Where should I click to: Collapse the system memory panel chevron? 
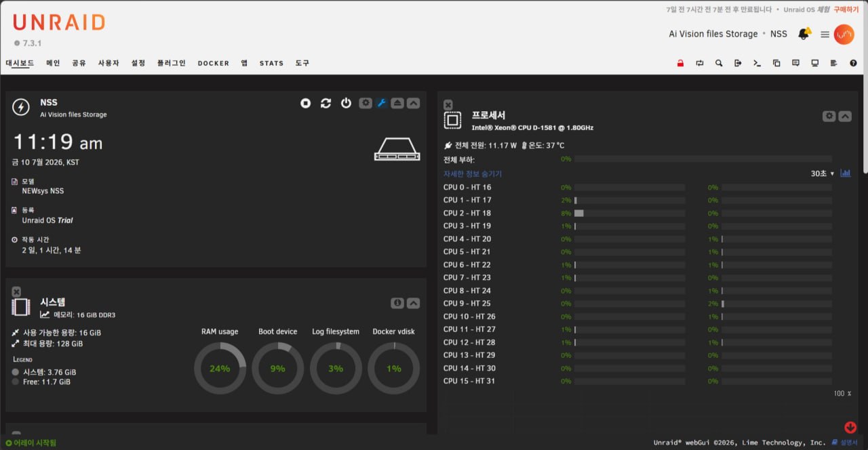[x=413, y=303]
